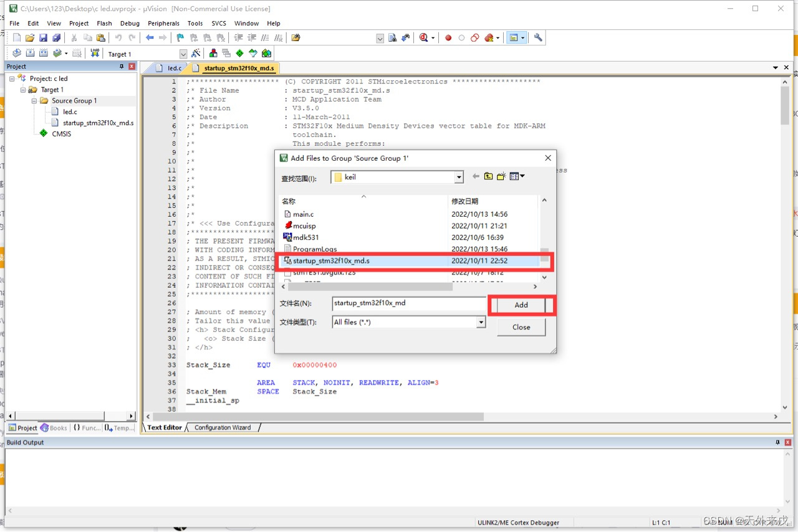Open the Project menu
This screenshot has width=798, height=532.
tap(79, 23)
